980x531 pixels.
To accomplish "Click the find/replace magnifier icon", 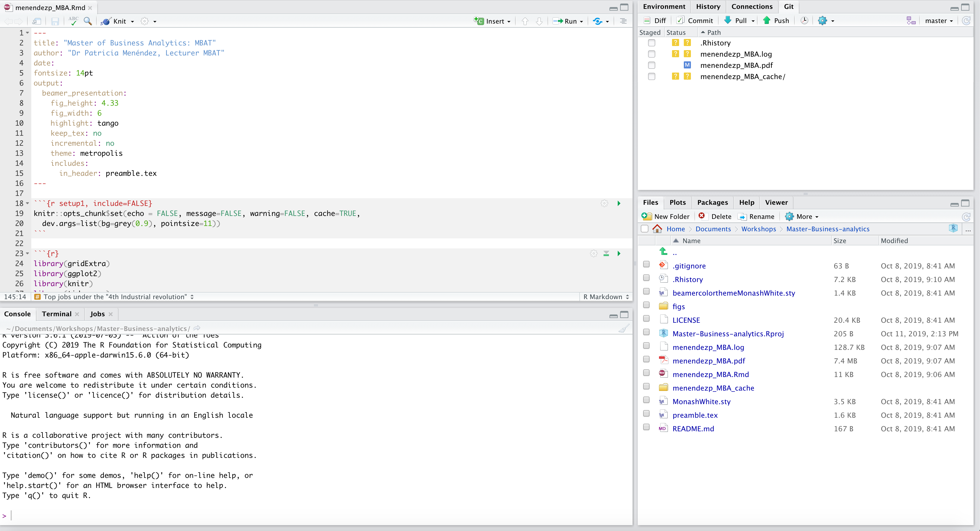I will click(x=88, y=21).
